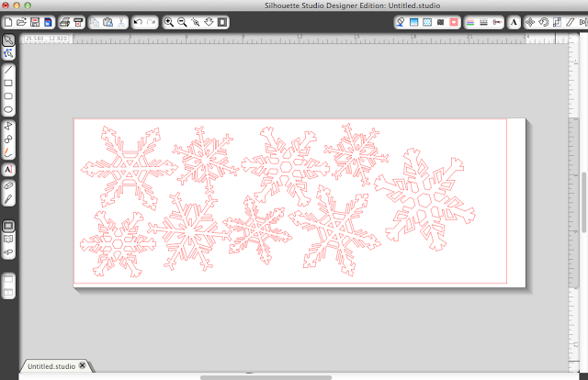Click the Zoom In magnifier
Image resolution: width=588 pixels, height=380 pixels.
coord(169,21)
